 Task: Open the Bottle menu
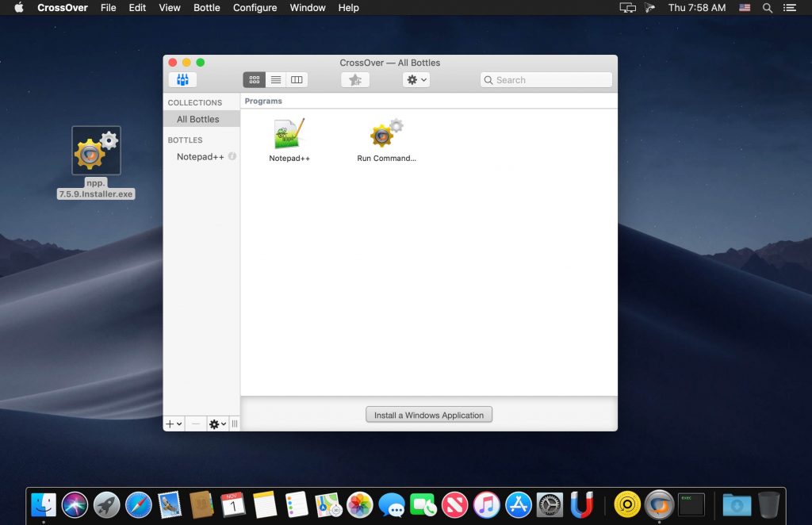[x=207, y=8]
